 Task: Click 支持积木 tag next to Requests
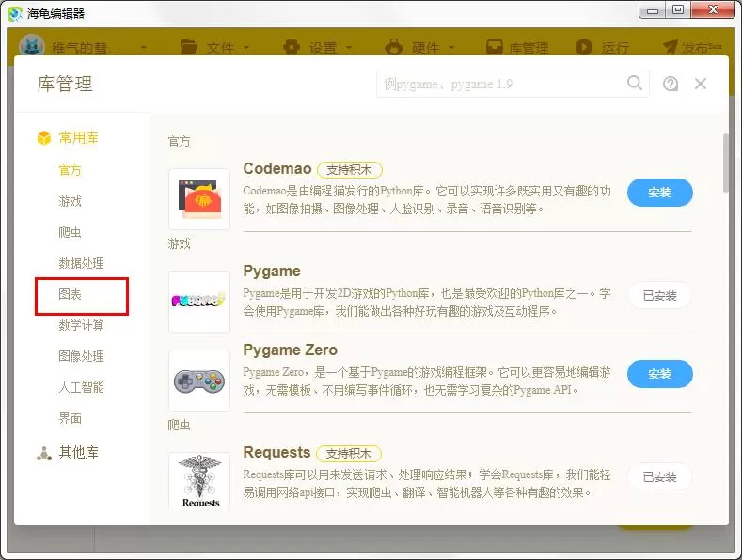click(349, 453)
